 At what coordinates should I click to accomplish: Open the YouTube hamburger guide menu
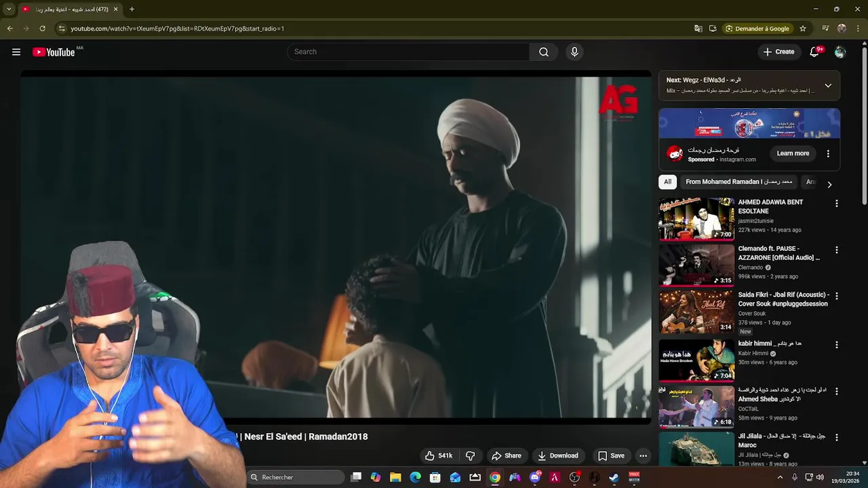pos(16,52)
